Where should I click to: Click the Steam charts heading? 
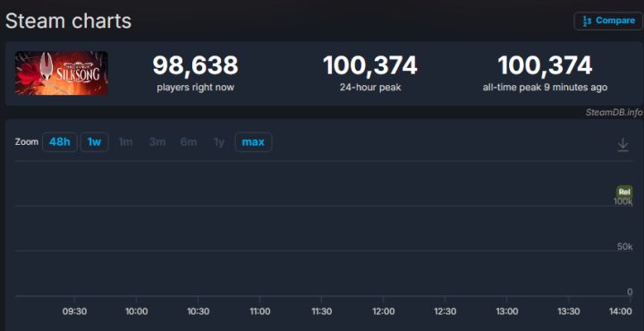tap(69, 21)
